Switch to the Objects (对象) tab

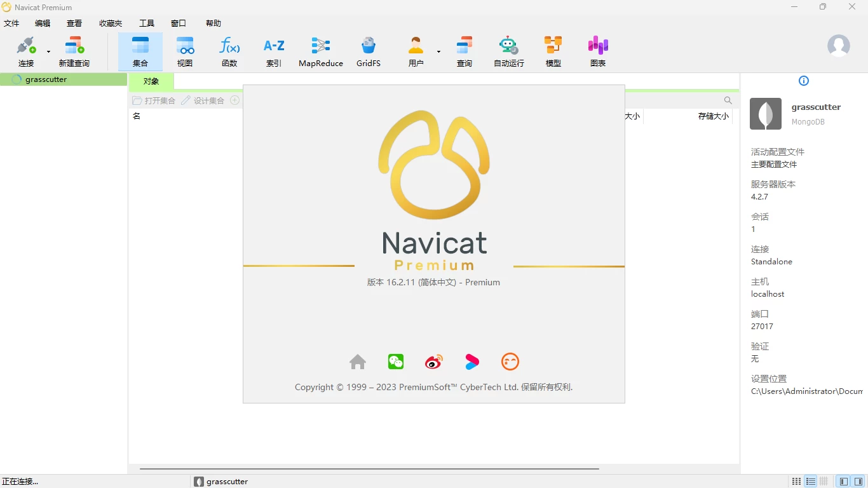(x=151, y=81)
